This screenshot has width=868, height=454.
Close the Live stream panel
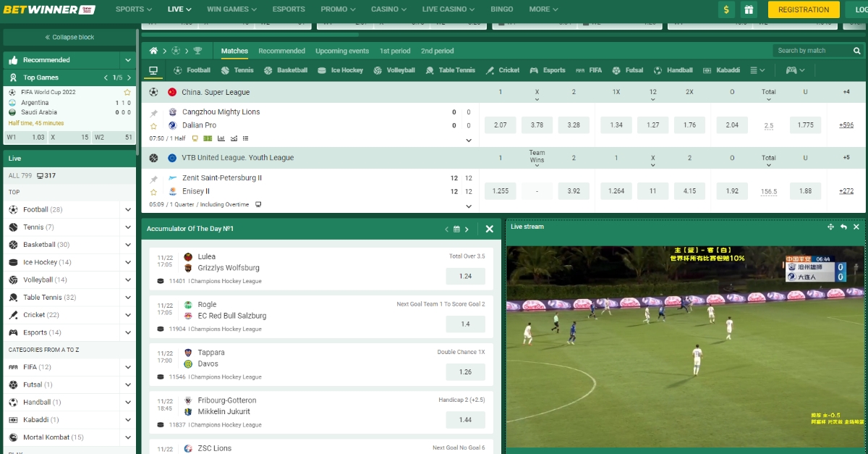click(856, 227)
